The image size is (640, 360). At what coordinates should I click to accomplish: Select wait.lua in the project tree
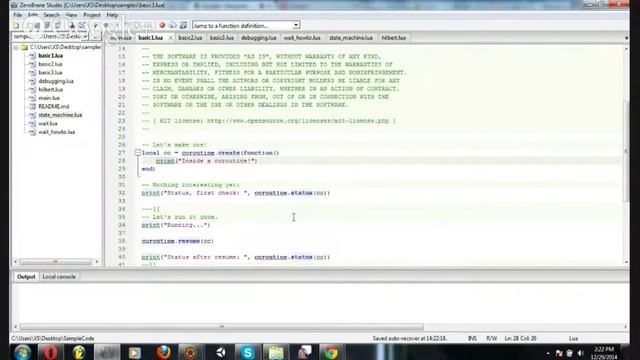(x=48, y=123)
